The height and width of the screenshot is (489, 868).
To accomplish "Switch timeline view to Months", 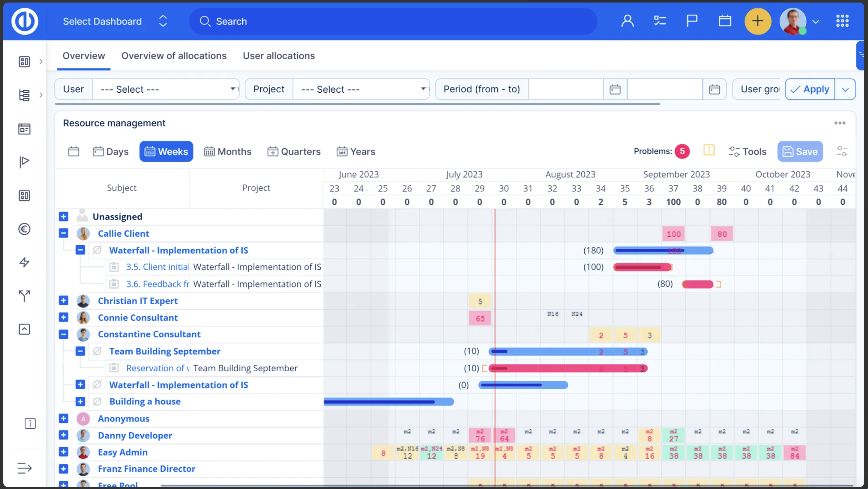I will [228, 151].
